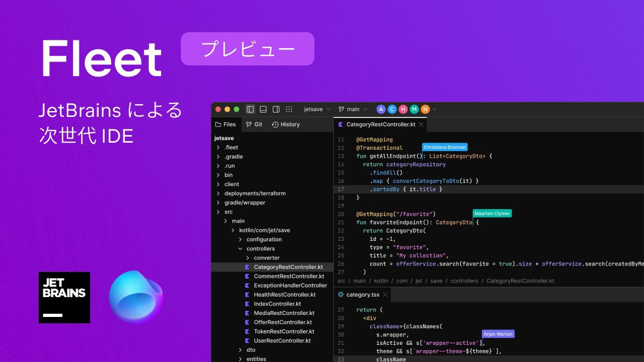
Task: Expand the .fleet folder
Action: pos(218,147)
